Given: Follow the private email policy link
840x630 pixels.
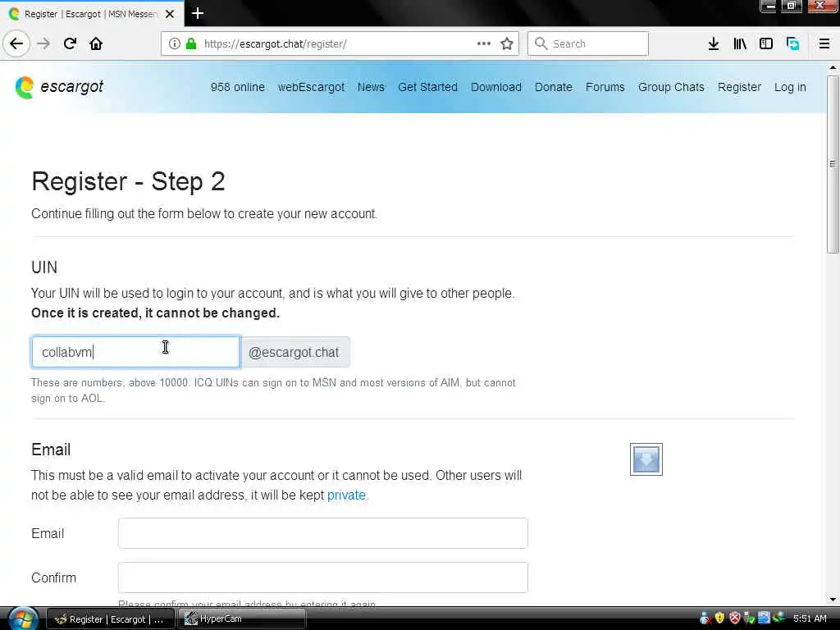Looking at the screenshot, I should (x=346, y=495).
